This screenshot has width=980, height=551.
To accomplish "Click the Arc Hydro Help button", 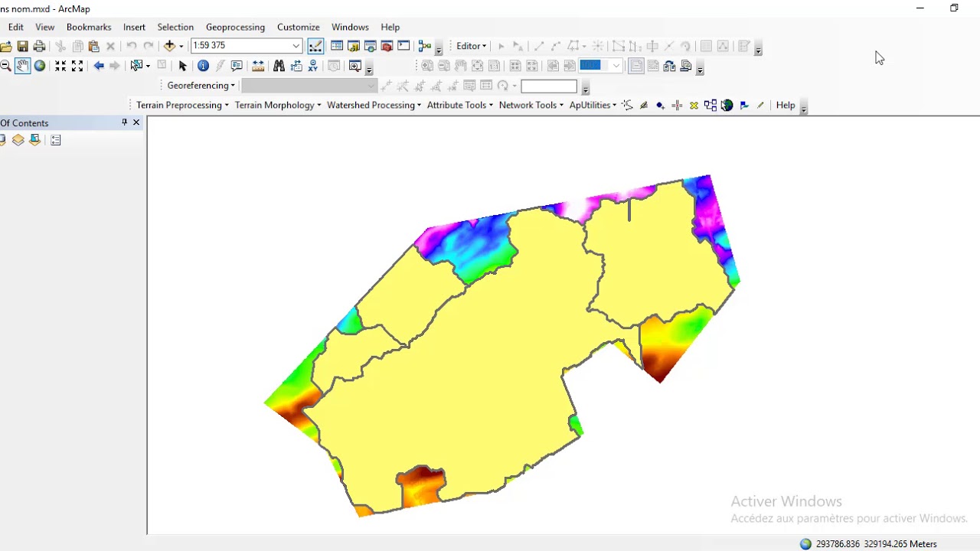I will (786, 105).
